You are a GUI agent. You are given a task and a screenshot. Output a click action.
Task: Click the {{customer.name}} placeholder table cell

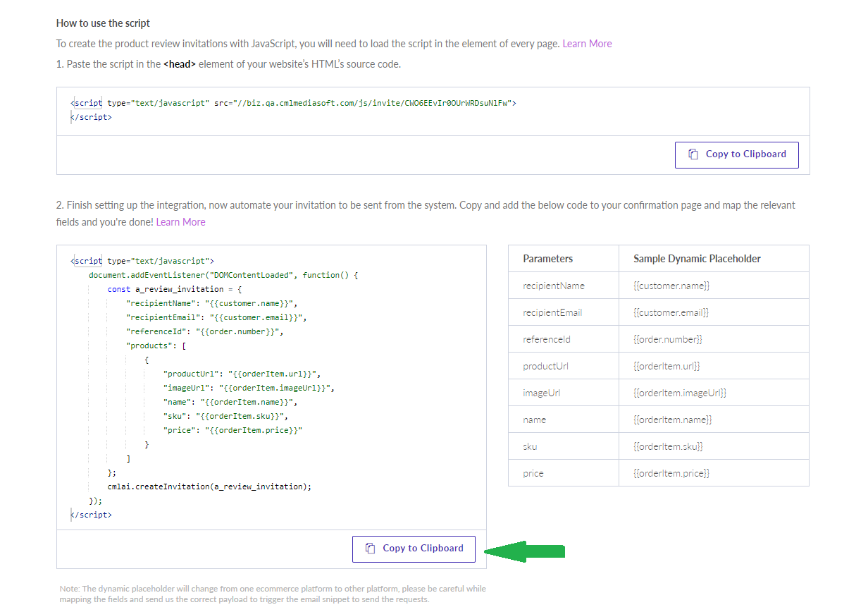[x=714, y=286]
